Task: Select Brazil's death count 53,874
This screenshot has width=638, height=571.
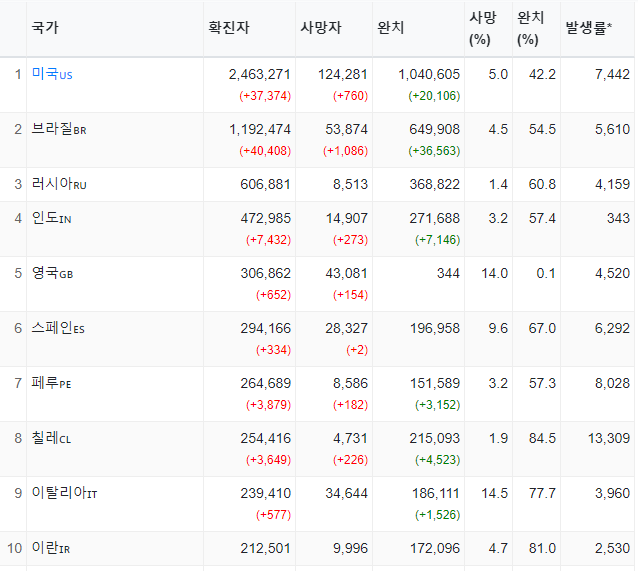Action: pyautogui.click(x=346, y=129)
